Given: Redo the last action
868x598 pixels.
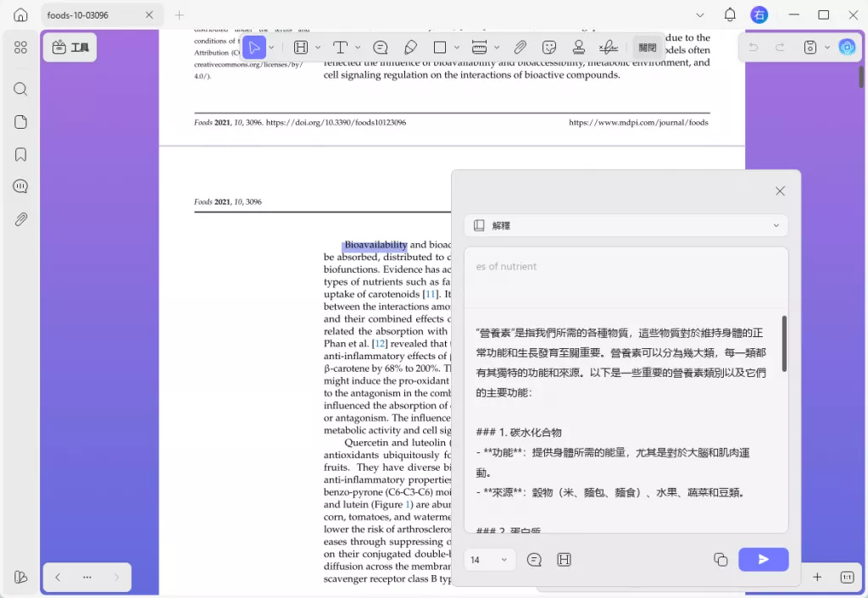Looking at the screenshot, I should click(x=780, y=47).
